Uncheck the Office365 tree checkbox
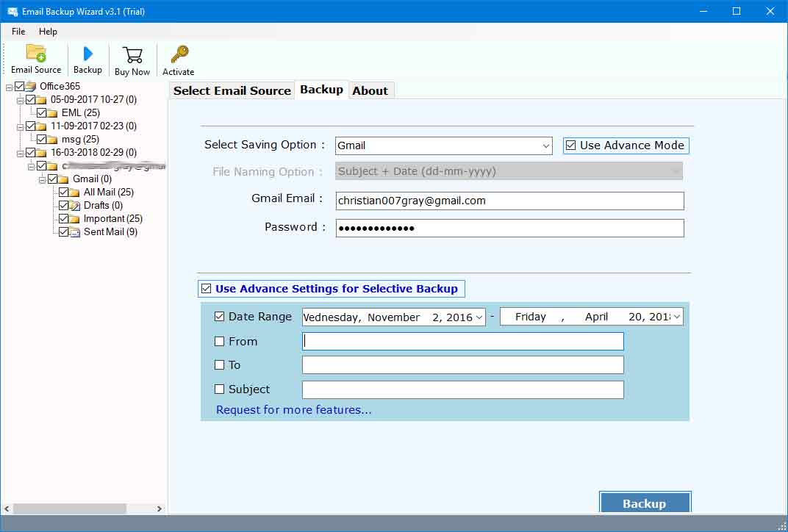 coord(20,86)
